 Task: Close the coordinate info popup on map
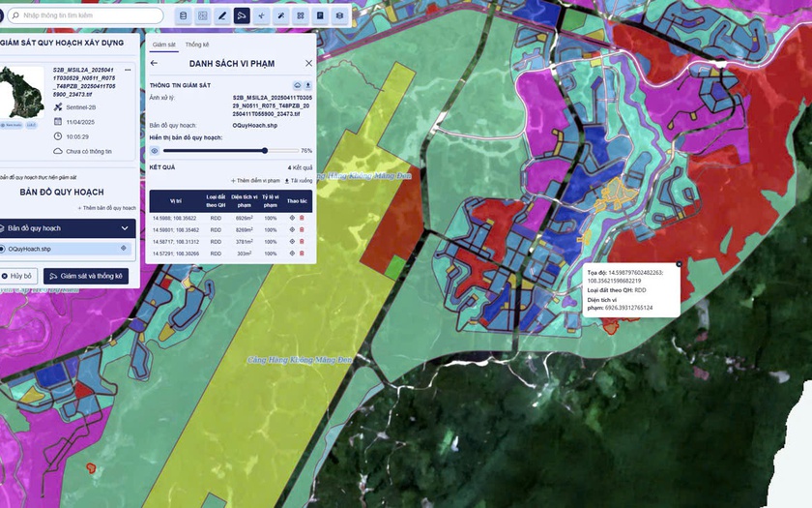[679, 264]
